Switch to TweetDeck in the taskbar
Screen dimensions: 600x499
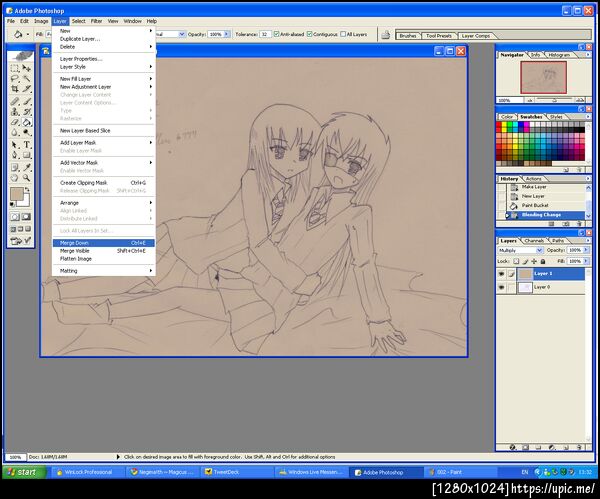pyautogui.click(x=237, y=472)
